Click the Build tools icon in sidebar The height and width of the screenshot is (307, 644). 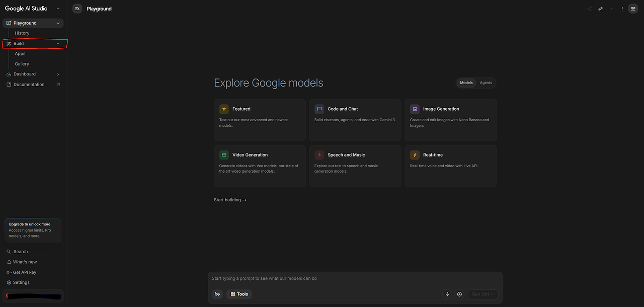pyautogui.click(x=9, y=44)
